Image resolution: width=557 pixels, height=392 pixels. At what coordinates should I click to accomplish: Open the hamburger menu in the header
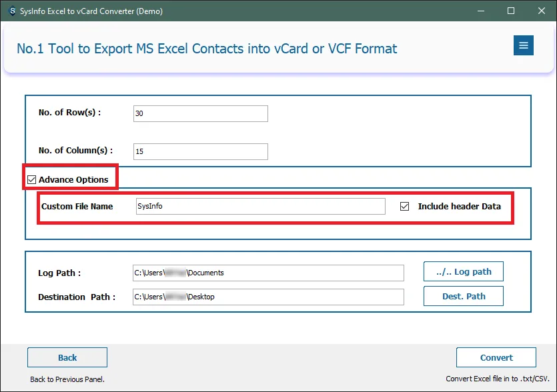pyautogui.click(x=523, y=45)
